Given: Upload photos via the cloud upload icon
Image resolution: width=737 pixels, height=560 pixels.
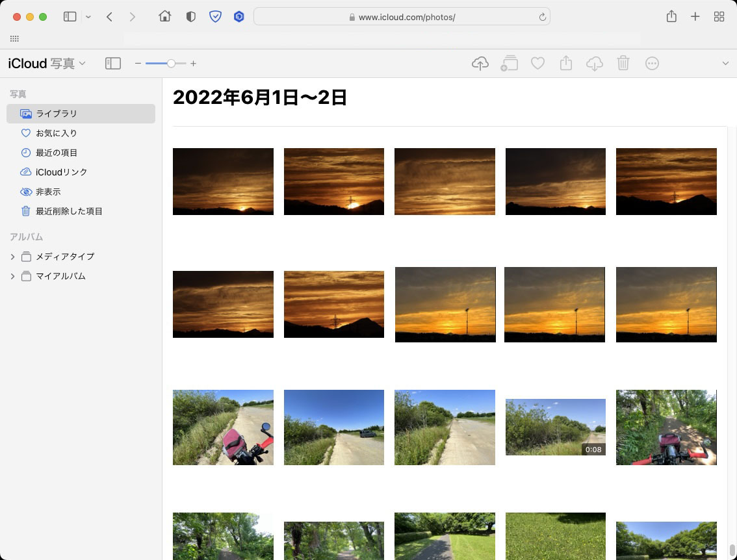Looking at the screenshot, I should (480, 63).
